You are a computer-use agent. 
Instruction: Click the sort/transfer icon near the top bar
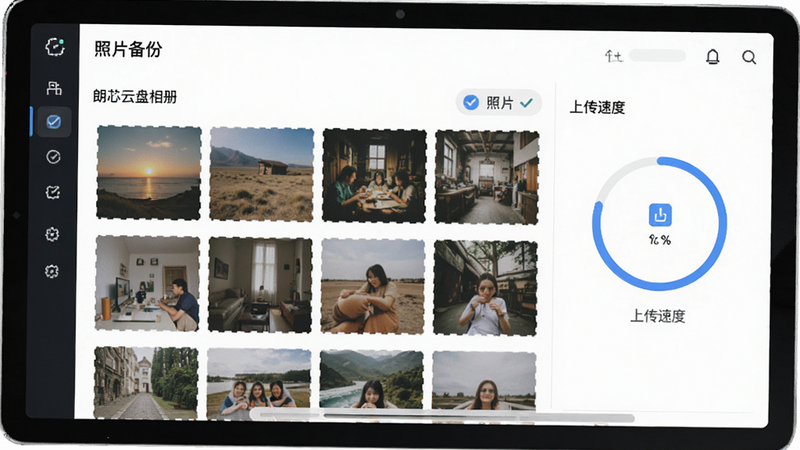(x=613, y=56)
